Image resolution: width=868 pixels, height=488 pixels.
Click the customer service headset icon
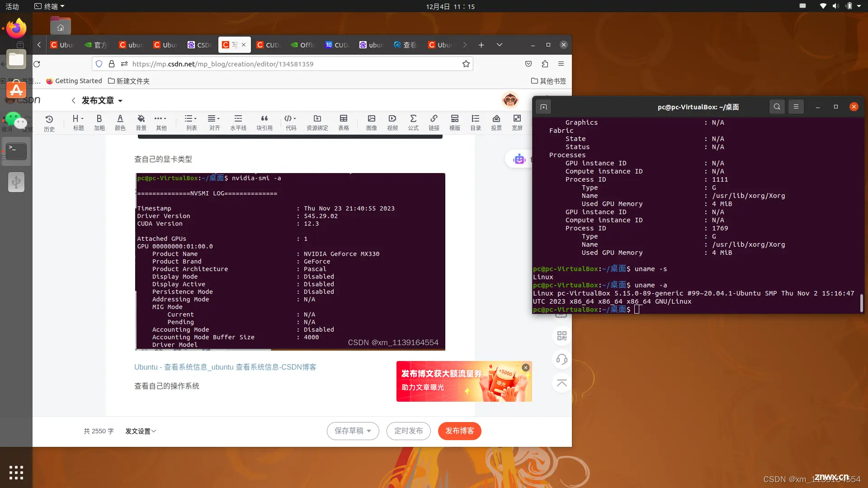click(562, 360)
